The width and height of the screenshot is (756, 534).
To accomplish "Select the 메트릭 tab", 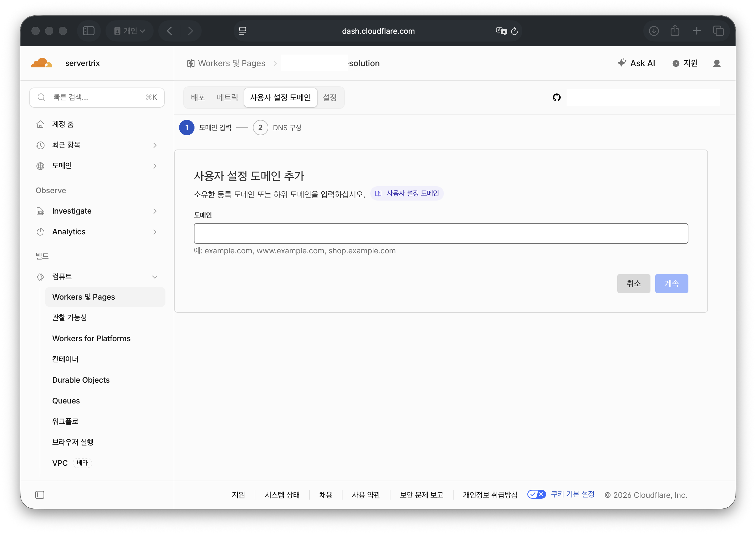I will [x=227, y=98].
